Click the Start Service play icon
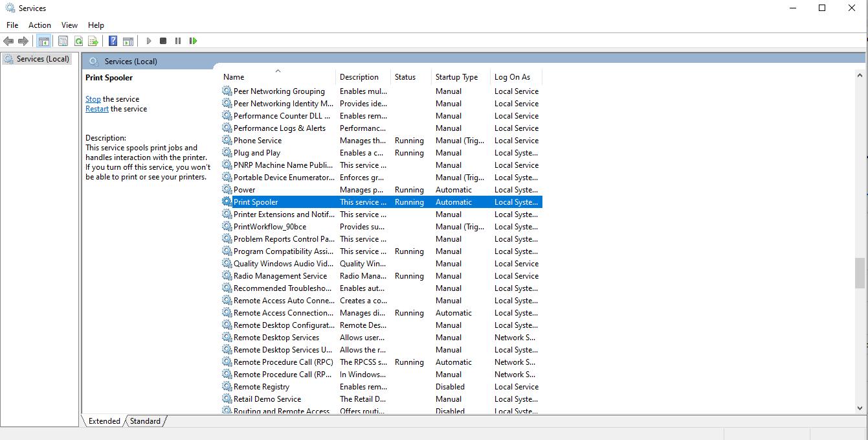The width and height of the screenshot is (868, 440). [x=148, y=41]
